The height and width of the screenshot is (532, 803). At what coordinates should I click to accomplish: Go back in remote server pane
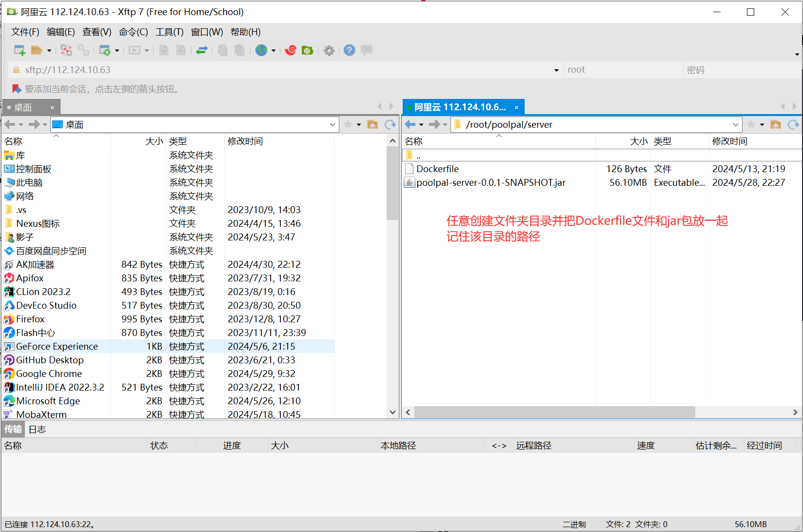pos(411,124)
